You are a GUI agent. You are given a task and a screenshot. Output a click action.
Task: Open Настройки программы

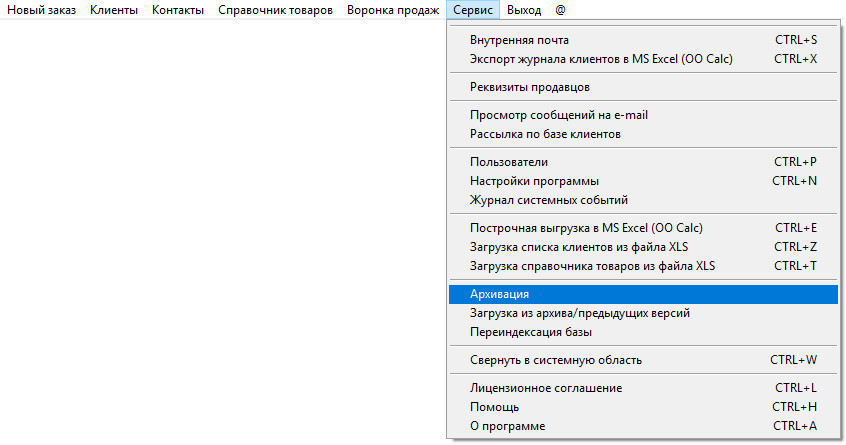(x=534, y=181)
